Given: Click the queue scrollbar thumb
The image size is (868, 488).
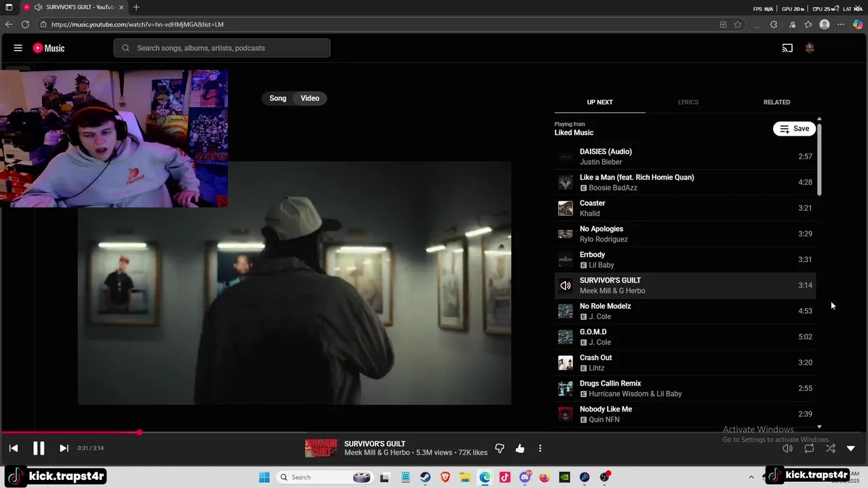Looking at the screenshot, I should pos(819,160).
